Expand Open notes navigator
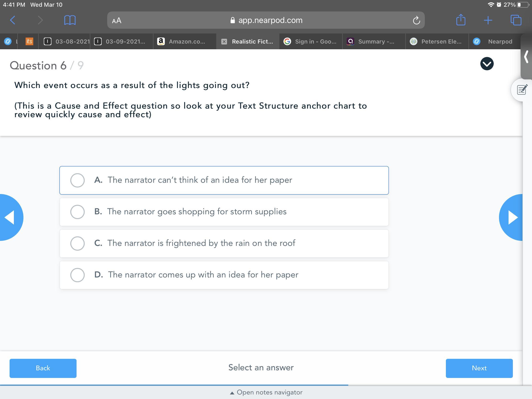 pos(266,392)
